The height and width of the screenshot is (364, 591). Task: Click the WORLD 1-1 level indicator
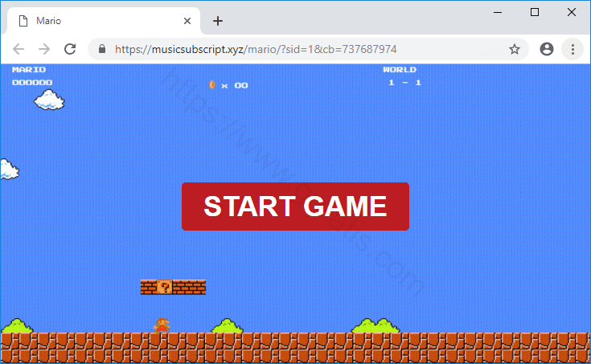tap(401, 76)
